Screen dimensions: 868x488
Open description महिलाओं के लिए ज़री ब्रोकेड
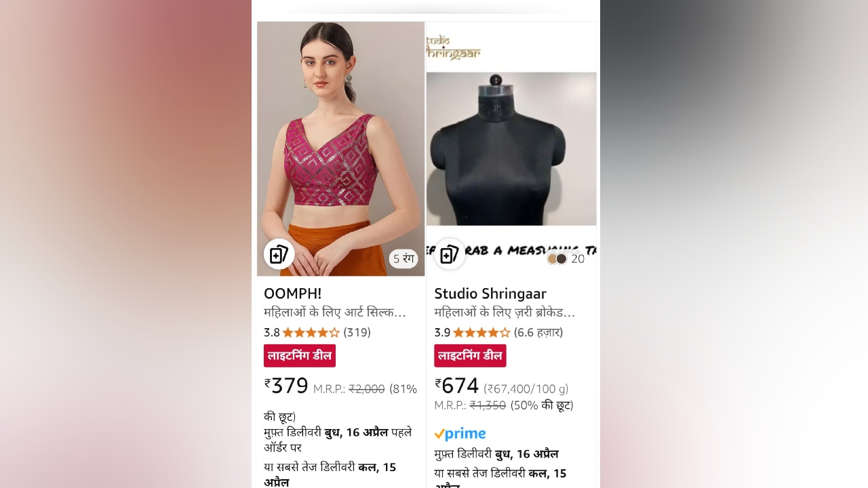pyautogui.click(x=505, y=312)
